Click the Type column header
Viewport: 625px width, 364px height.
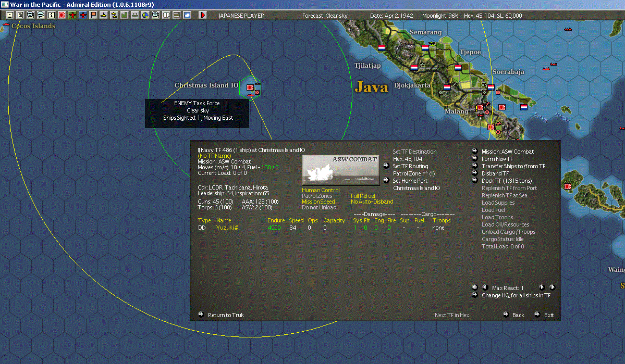pyautogui.click(x=204, y=220)
